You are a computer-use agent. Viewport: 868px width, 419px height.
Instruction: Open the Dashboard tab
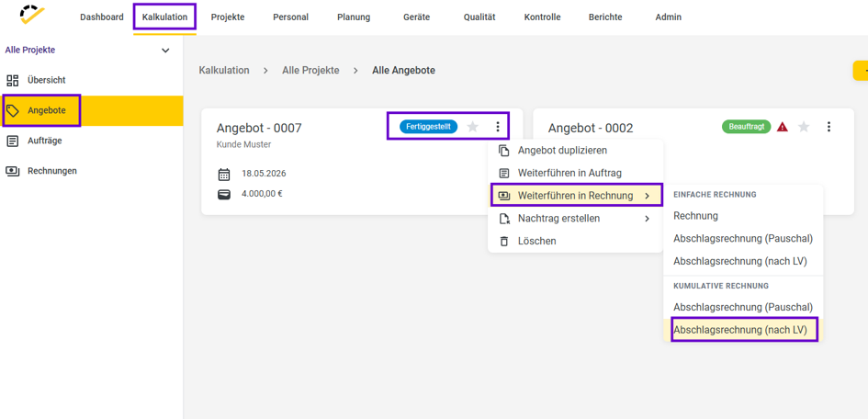point(102,17)
